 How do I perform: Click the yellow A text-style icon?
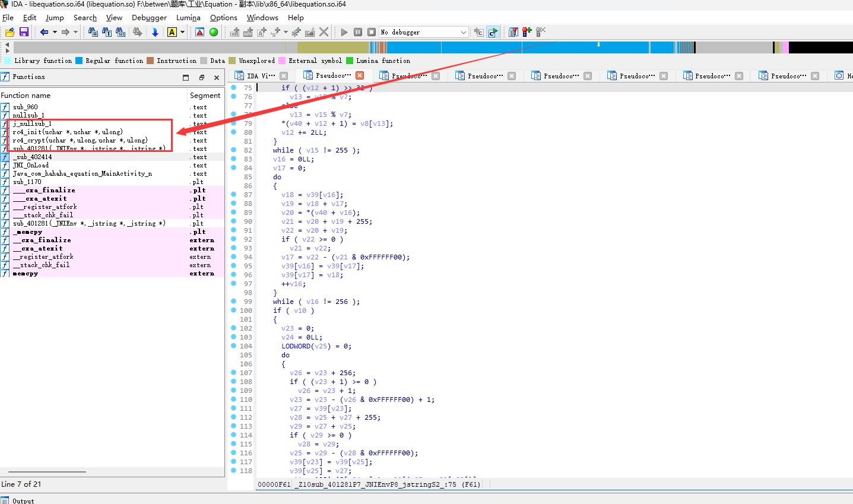[x=172, y=32]
